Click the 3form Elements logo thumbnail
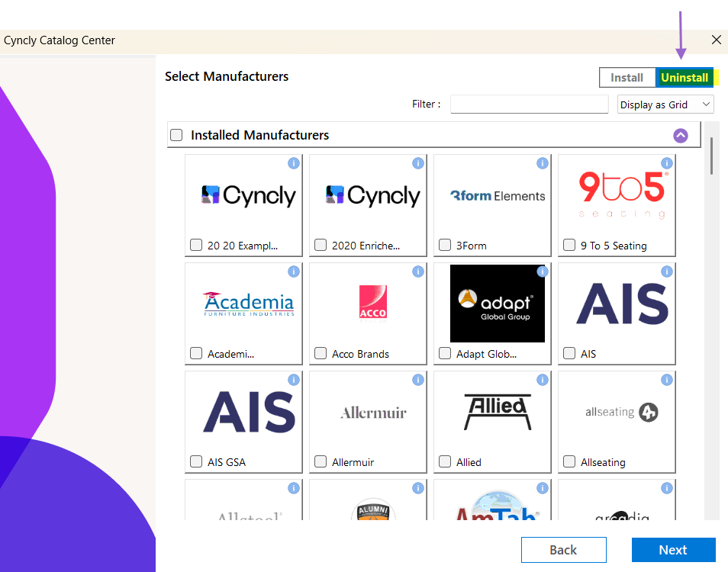This screenshot has width=728, height=572. click(498, 196)
